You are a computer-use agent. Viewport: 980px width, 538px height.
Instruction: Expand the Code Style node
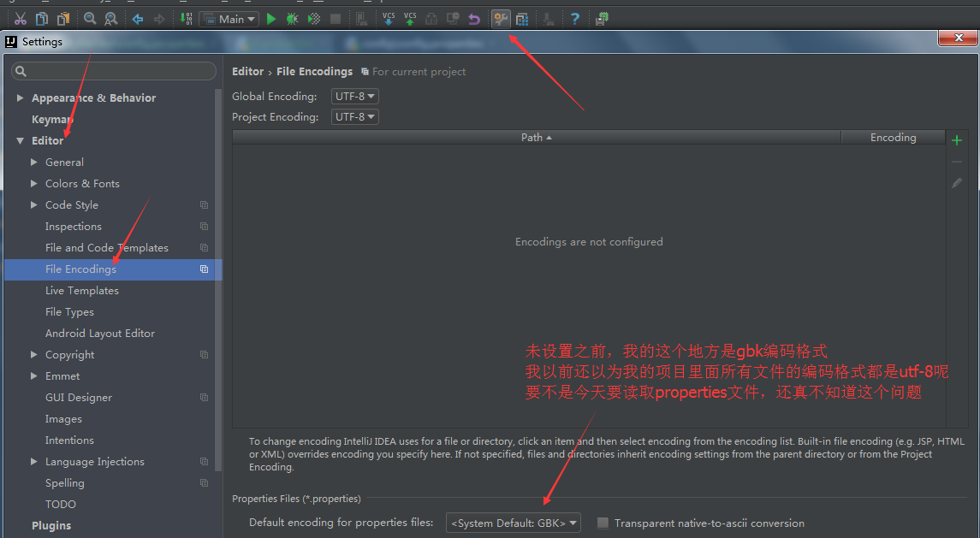click(33, 205)
